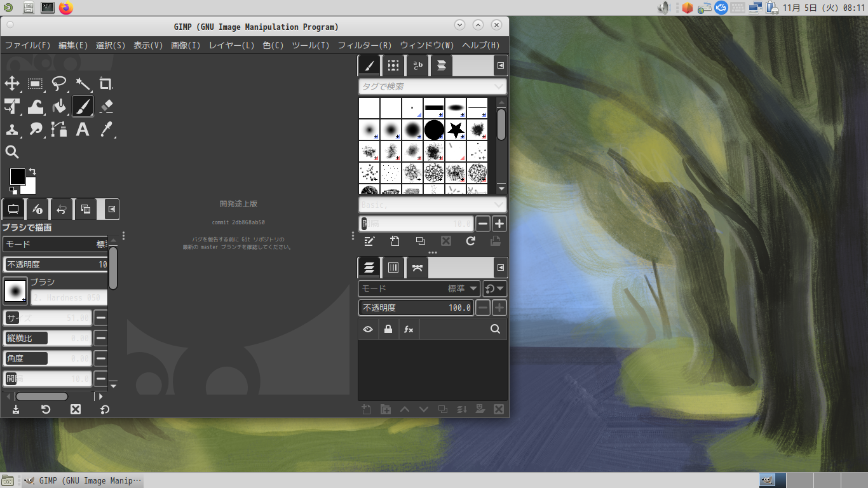Open the ファイル(F) menu
868x488 pixels.
27,45
